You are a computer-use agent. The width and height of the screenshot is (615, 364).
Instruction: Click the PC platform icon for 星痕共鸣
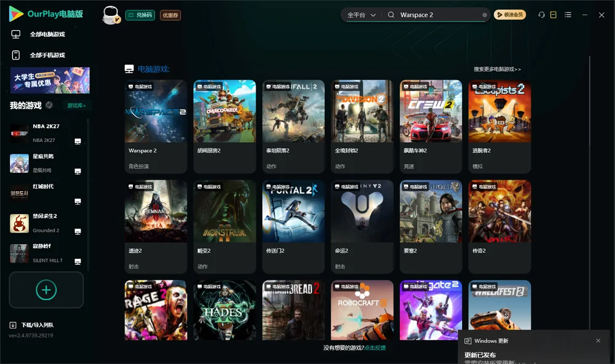coord(77,172)
